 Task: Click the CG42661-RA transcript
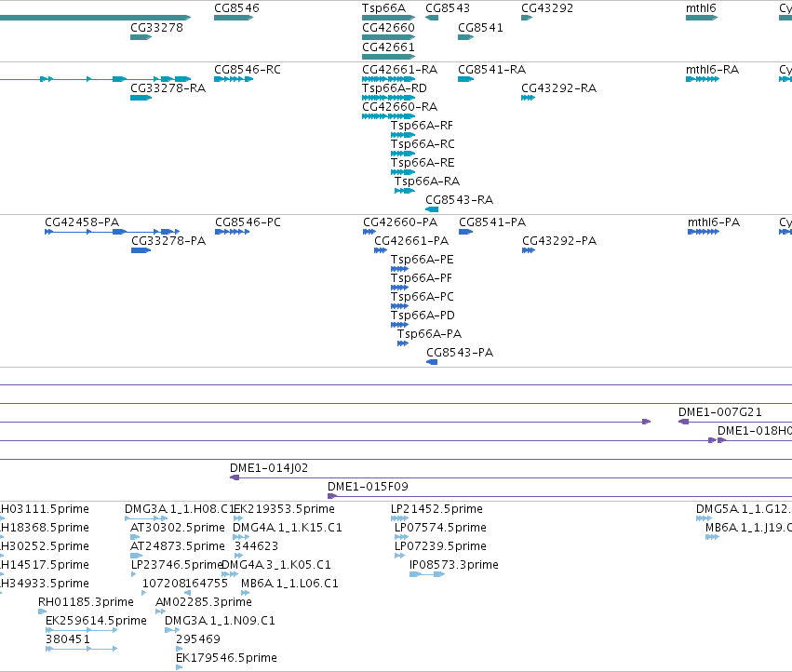(x=388, y=79)
